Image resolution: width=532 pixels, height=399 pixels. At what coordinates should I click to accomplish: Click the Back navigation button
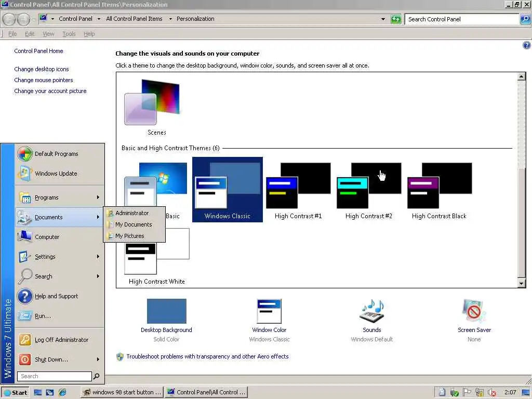click(x=9, y=19)
